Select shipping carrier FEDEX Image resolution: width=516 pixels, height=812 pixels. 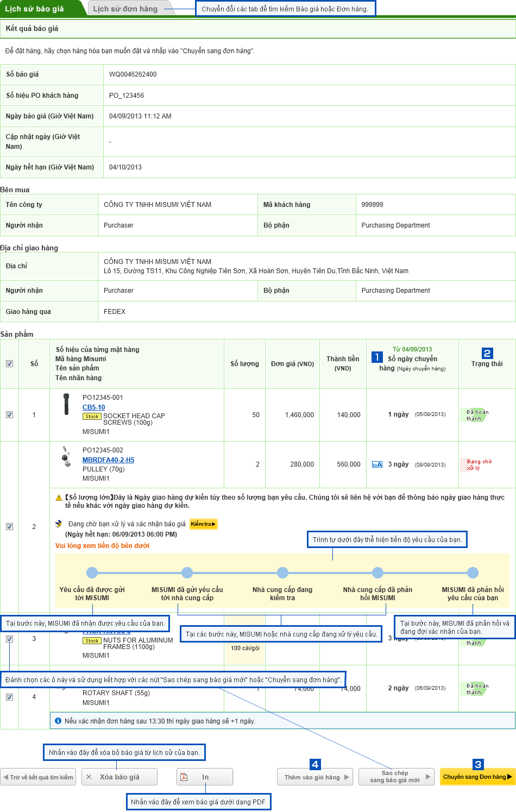[x=115, y=312]
